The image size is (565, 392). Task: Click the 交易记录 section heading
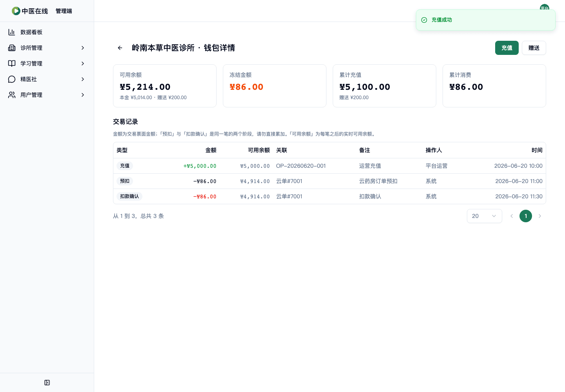point(126,122)
